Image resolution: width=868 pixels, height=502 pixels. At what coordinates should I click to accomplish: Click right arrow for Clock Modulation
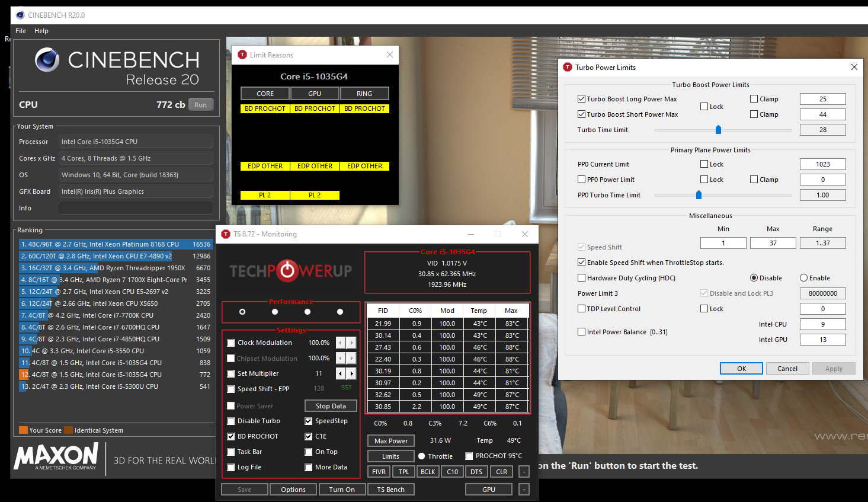[351, 343]
